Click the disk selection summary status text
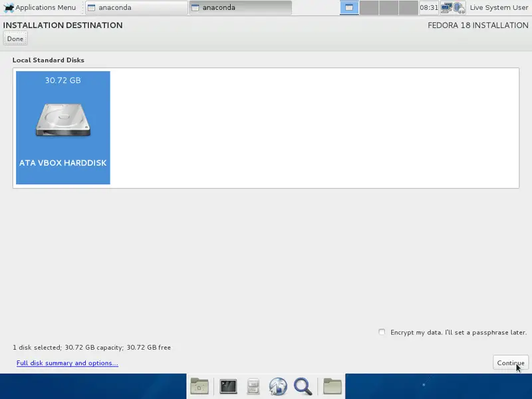The width and height of the screenshot is (532, 399). tap(92, 347)
